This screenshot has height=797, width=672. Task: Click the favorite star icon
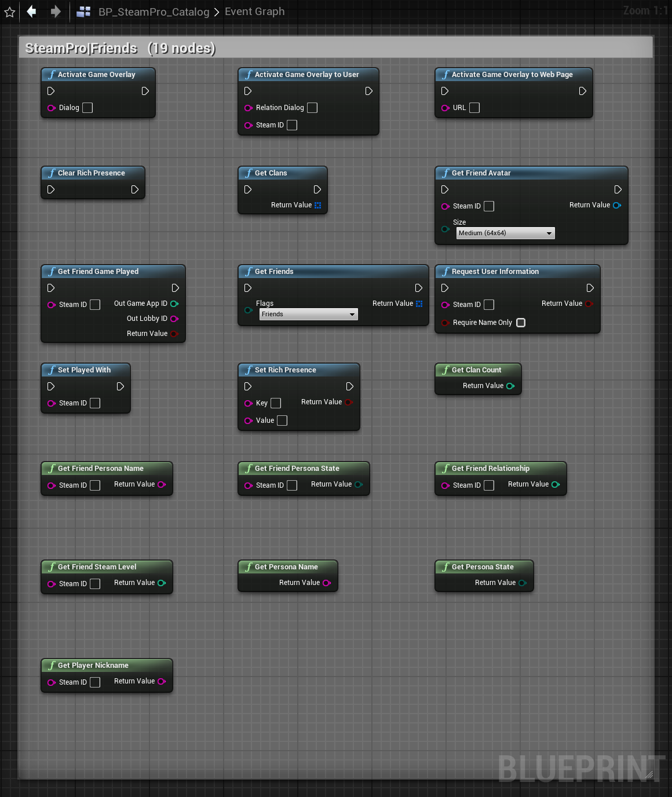tap(10, 12)
